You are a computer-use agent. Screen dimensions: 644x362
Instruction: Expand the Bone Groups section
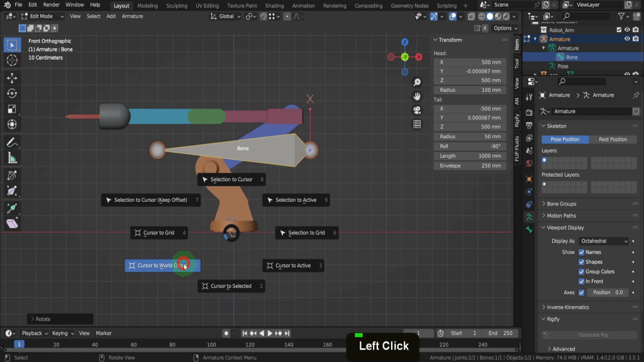[561, 204]
